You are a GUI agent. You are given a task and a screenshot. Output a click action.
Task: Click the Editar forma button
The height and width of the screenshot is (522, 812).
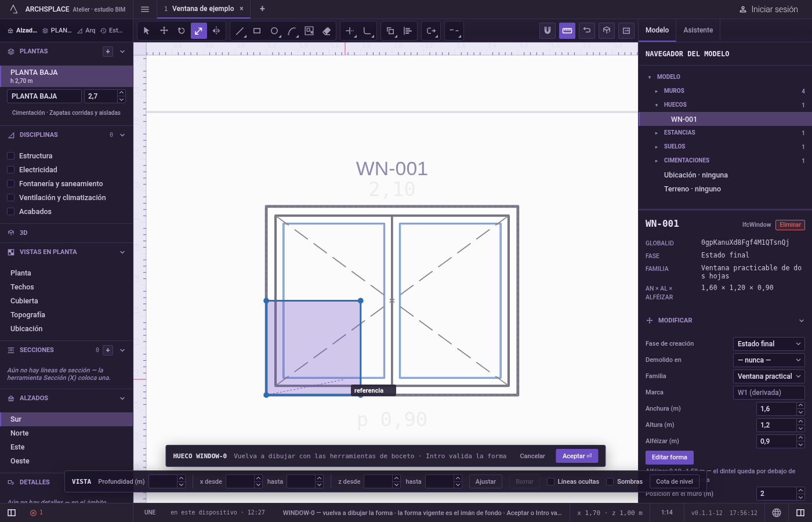(669, 458)
